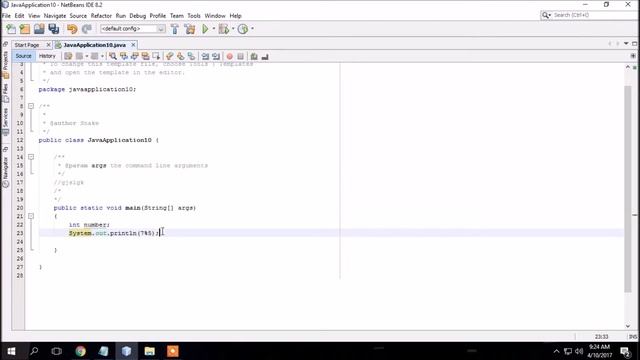Click the New File toolbar icon

(x=11, y=29)
